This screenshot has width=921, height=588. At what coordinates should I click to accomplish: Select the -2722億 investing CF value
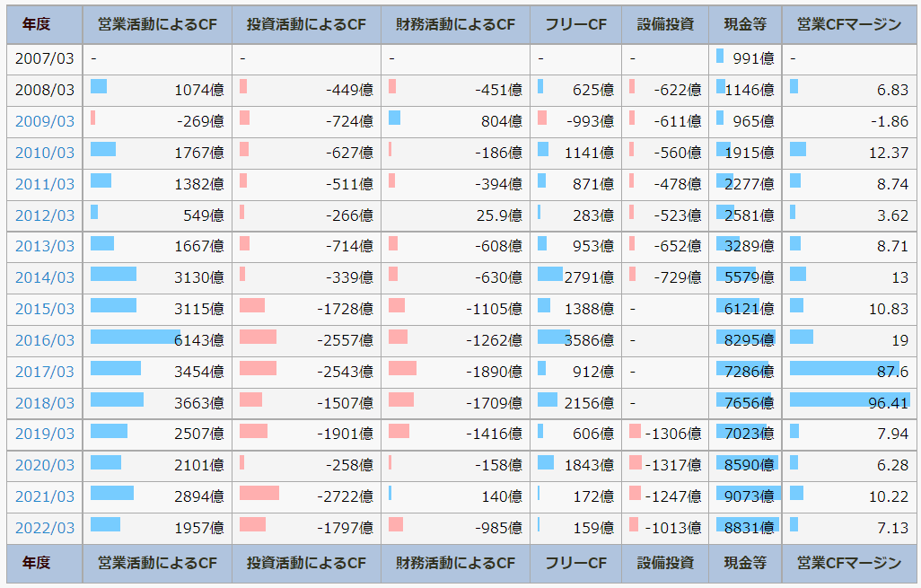[346, 497]
